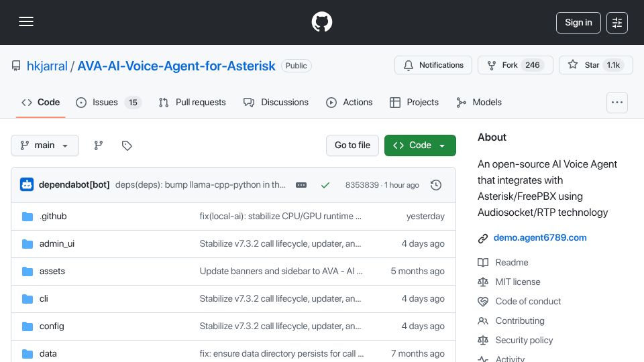Screen dimensions: 644x362
Task: Go to GitHub homepage via logo
Action: 321,21
